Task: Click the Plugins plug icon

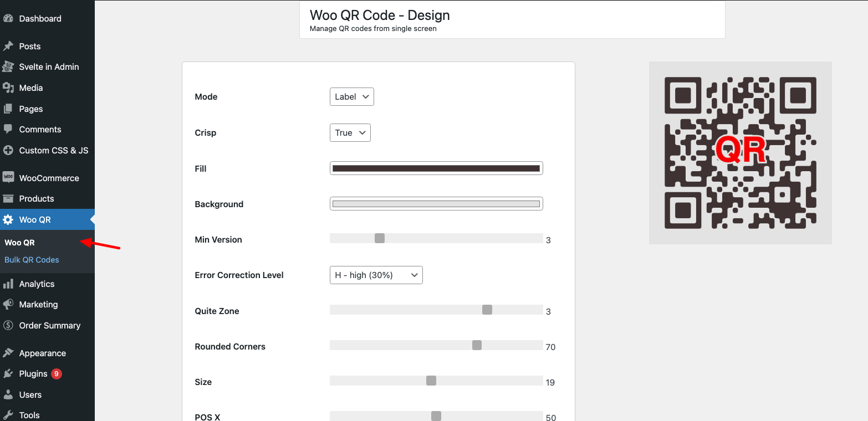Action: pyautogui.click(x=8, y=373)
